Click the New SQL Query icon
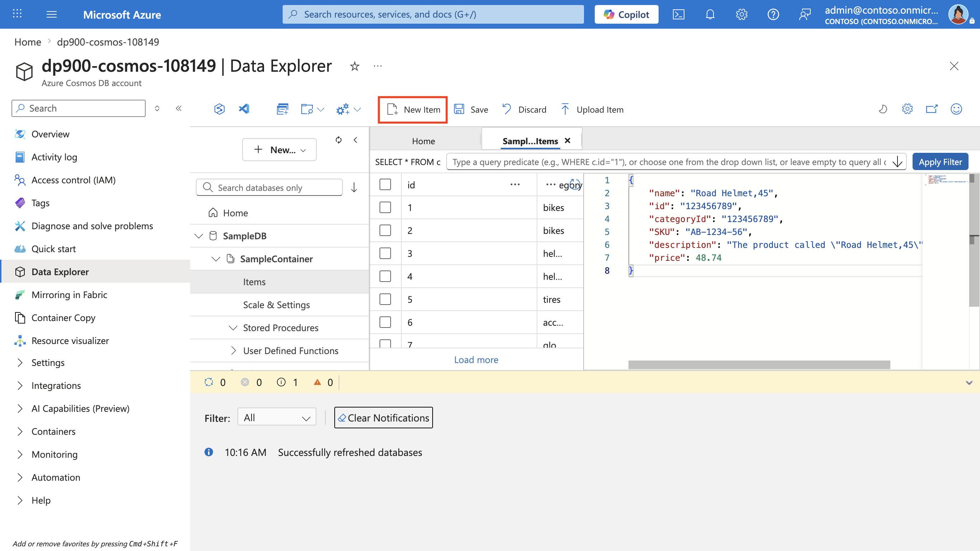Viewport: 980px width, 551px height. pos(282,109)
